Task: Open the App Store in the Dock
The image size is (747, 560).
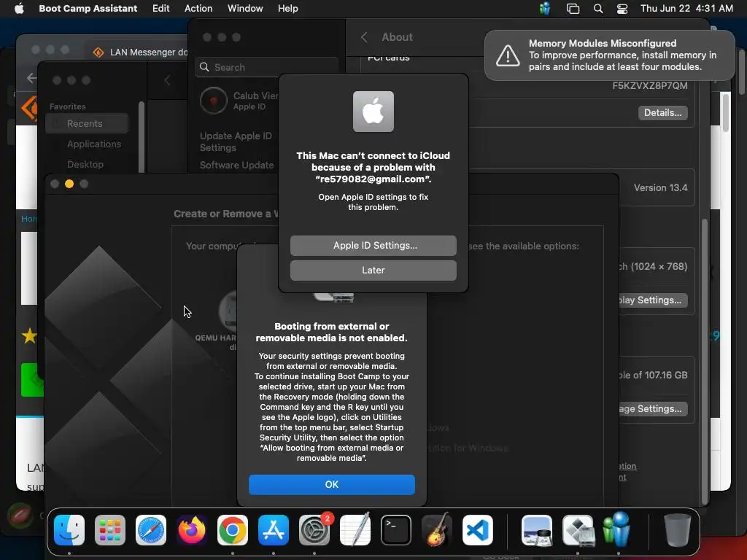Action: tap(274, 530)
